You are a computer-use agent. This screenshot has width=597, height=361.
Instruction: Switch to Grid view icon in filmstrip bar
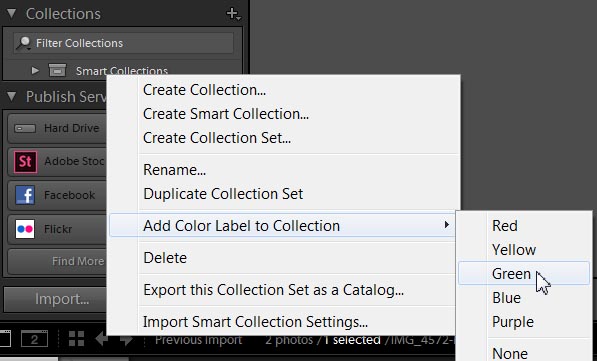click(x=76, y=339)
